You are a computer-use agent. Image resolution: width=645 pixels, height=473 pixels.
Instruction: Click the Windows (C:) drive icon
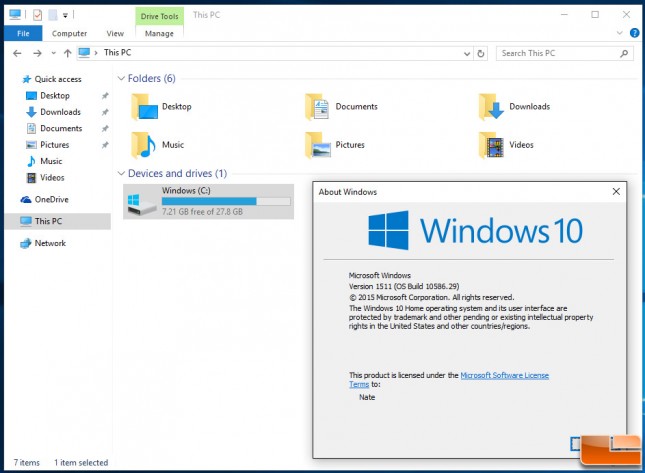coord(142,204)
